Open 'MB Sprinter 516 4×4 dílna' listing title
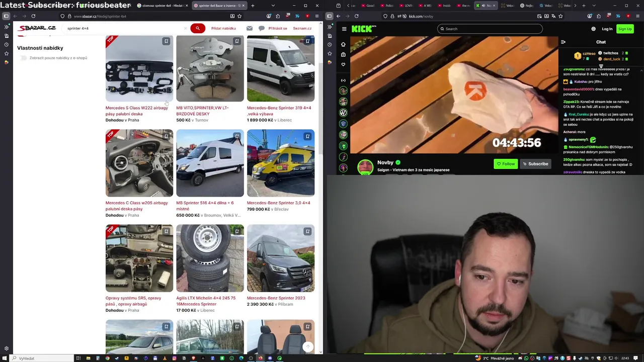Screen dimensions: 644x362 tap(205, 206)
